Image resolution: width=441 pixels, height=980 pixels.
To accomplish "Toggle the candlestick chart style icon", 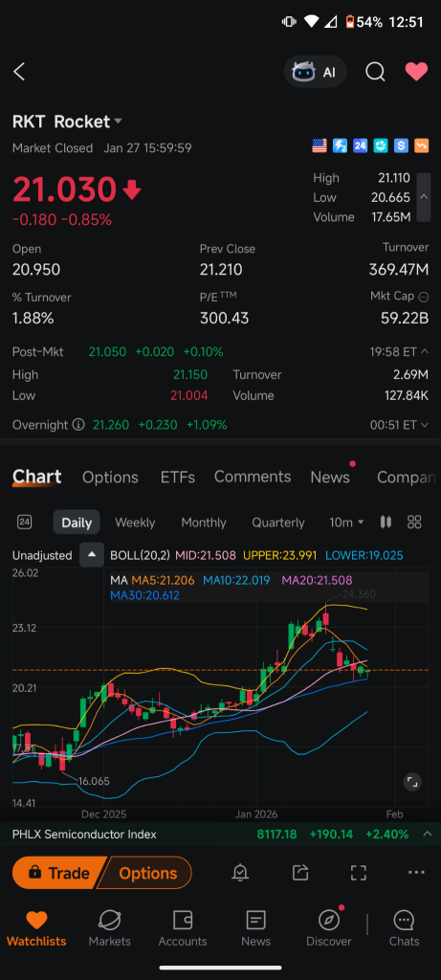I will tap(386, 522).
